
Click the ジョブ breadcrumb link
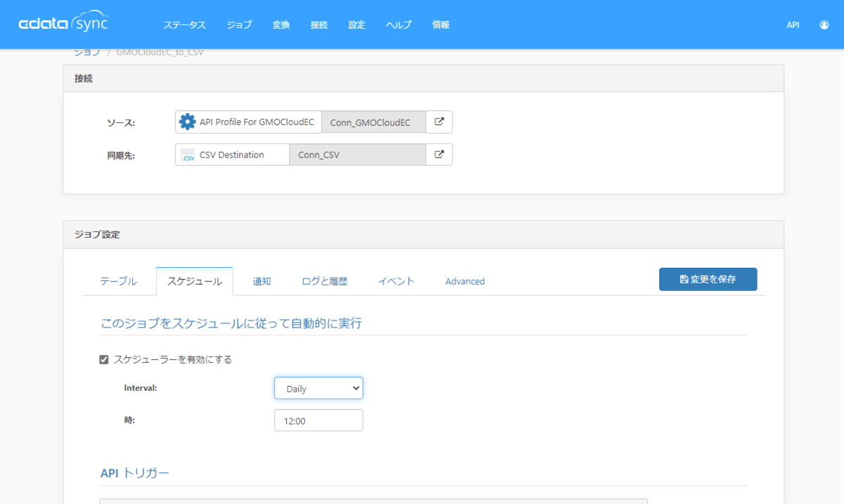(x=87, y=53)
